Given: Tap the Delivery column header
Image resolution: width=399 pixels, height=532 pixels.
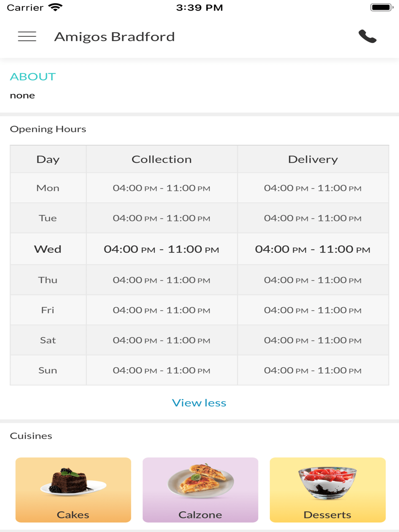Looking at the screenshot, I should [x=313, y=159].
